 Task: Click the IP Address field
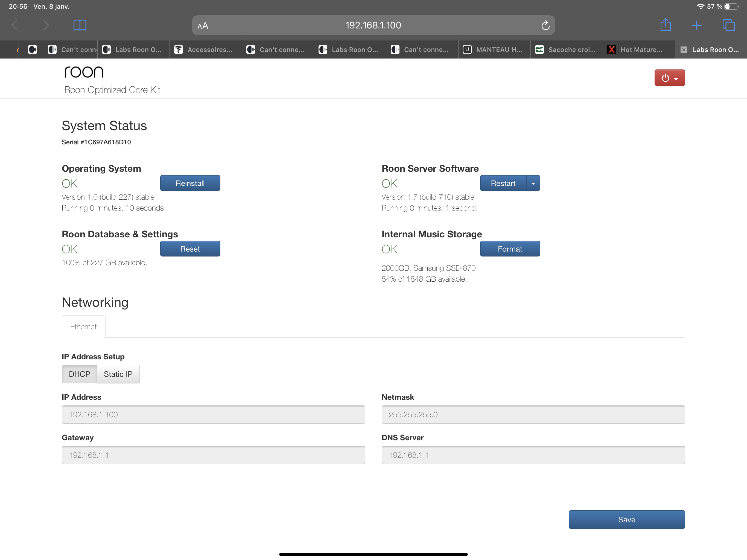(x=214, y=415)
